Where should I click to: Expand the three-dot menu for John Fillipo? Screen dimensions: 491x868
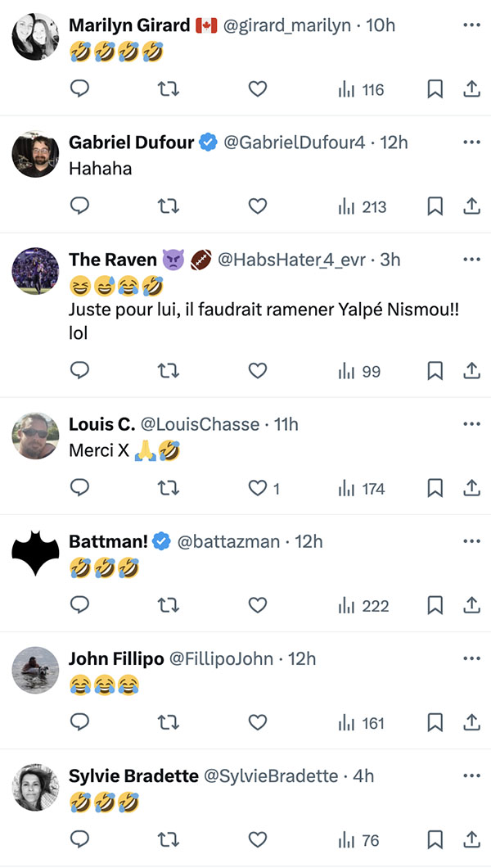[471, 658]
